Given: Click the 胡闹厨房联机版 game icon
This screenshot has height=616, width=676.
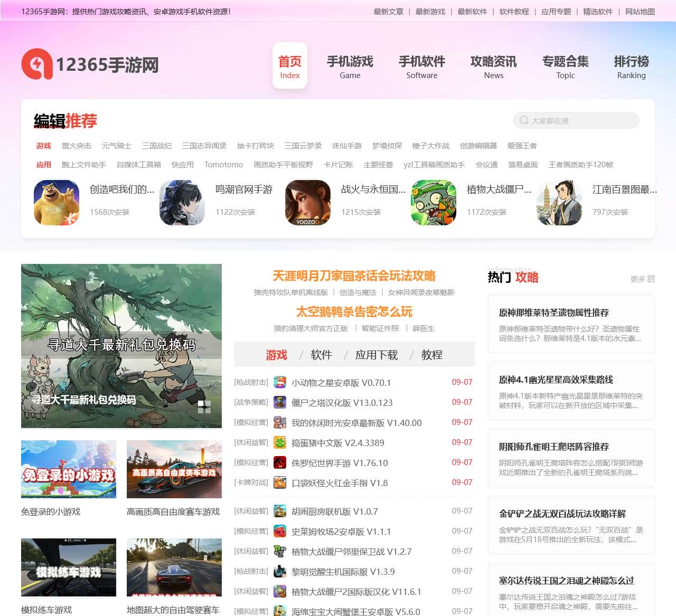Looking at the screenshot, I should coord(280,511).
